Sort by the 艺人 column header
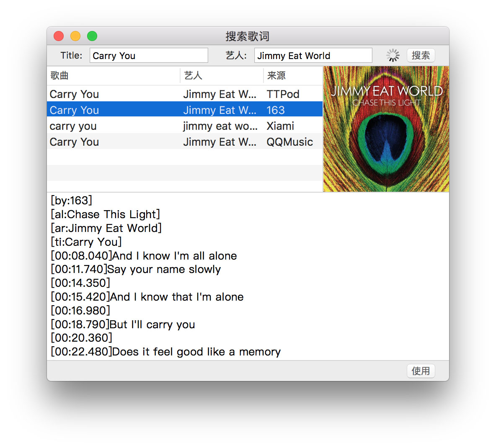This screenshot has height=448, width=496. coord(222,75)
